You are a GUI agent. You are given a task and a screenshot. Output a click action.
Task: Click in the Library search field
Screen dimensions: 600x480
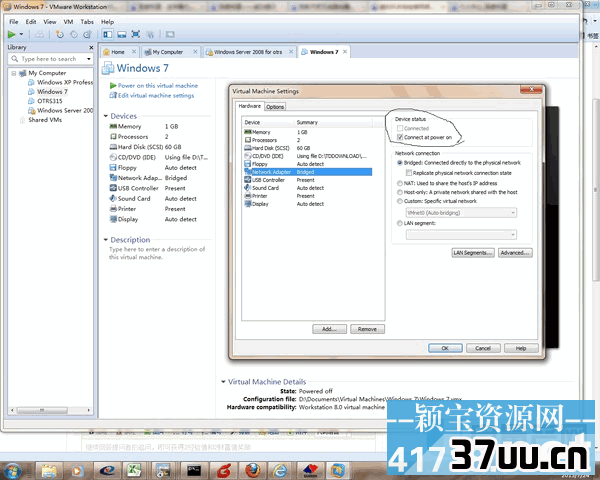pos(49,59)
